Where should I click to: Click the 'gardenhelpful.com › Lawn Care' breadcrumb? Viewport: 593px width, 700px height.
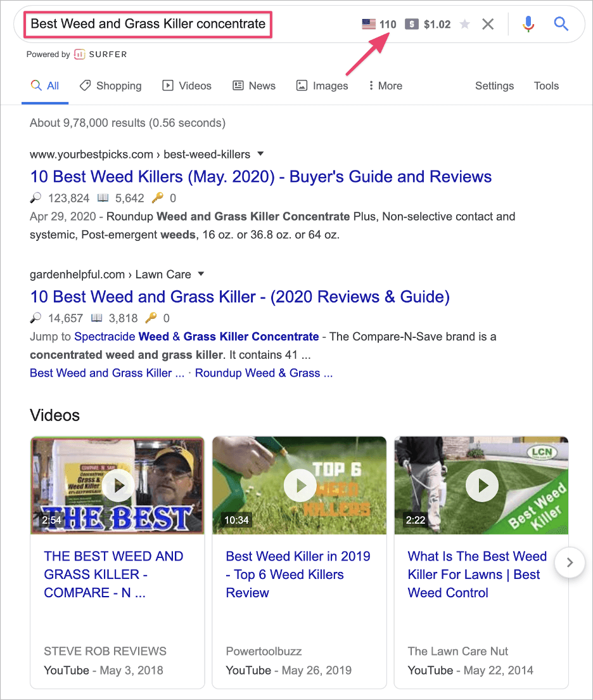[111, 275]
